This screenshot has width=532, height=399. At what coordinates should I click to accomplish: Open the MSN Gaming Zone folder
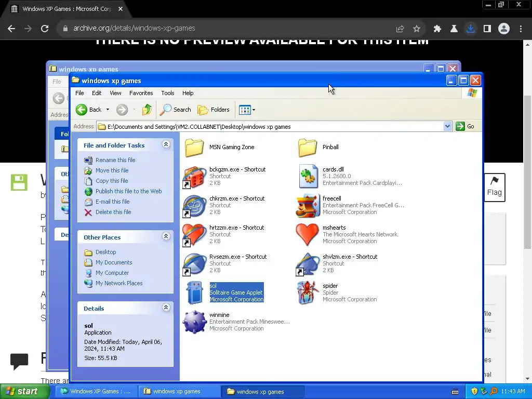pos(194,148)
